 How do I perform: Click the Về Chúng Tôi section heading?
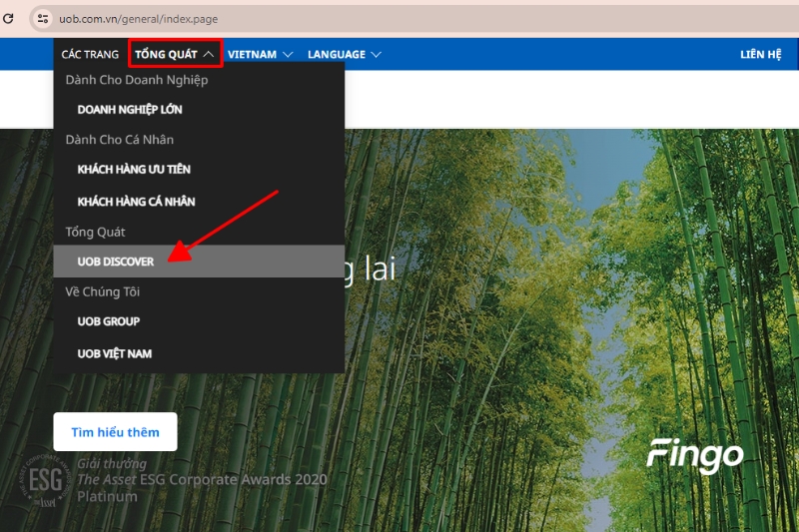coord(103,291)
